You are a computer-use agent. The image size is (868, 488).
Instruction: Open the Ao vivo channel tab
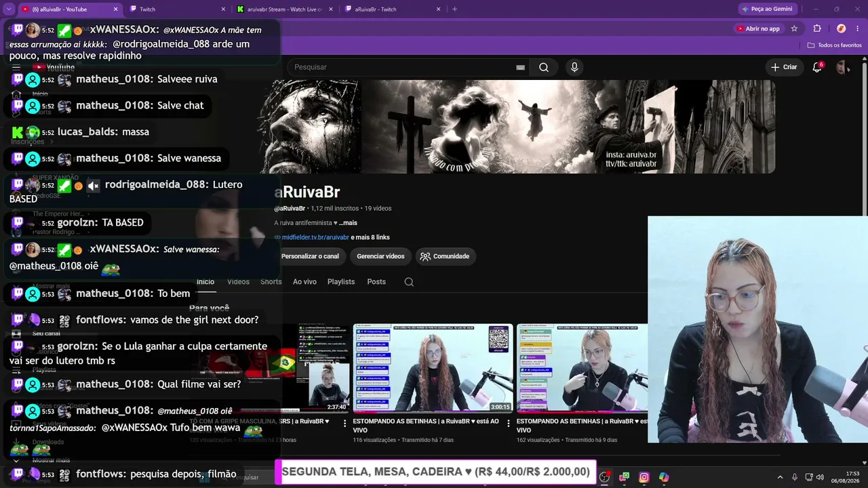[x=304, y=282]
